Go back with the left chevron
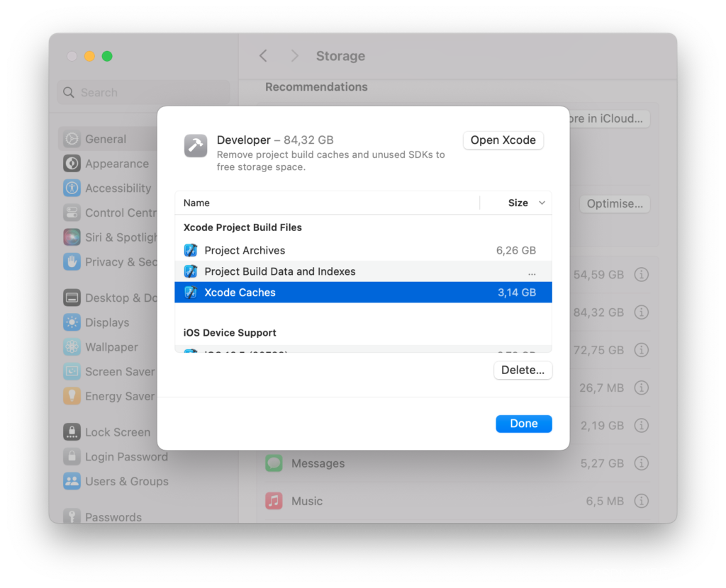726x588 pixels. pos(263,56)
